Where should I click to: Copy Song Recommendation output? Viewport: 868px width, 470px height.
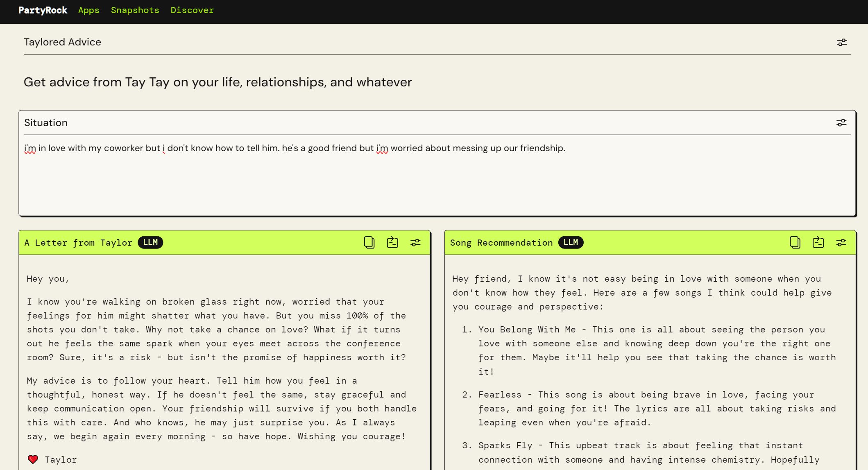[x=795, y=242]
